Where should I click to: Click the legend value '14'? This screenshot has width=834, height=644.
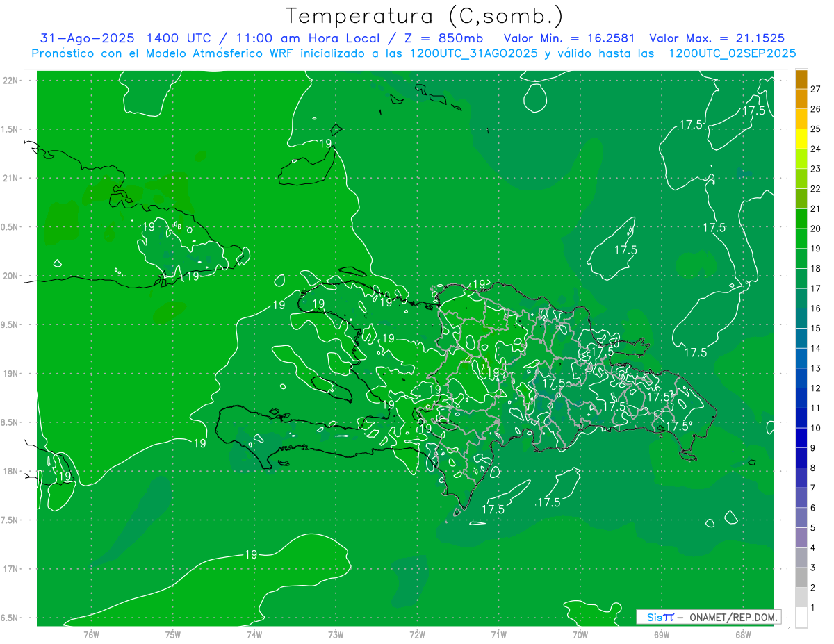coord(816,348)
